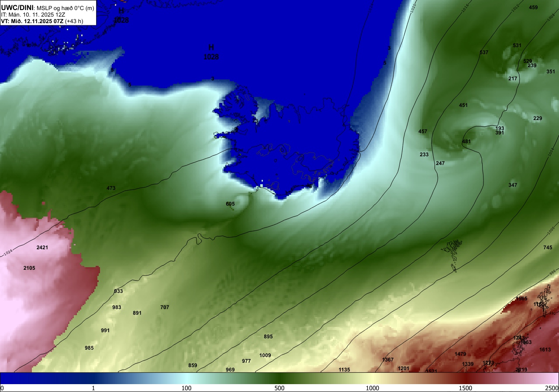Click the freezing level value 1613
Image resolution: width=559 pixels, height=392 pixels.
coord(545,350)
